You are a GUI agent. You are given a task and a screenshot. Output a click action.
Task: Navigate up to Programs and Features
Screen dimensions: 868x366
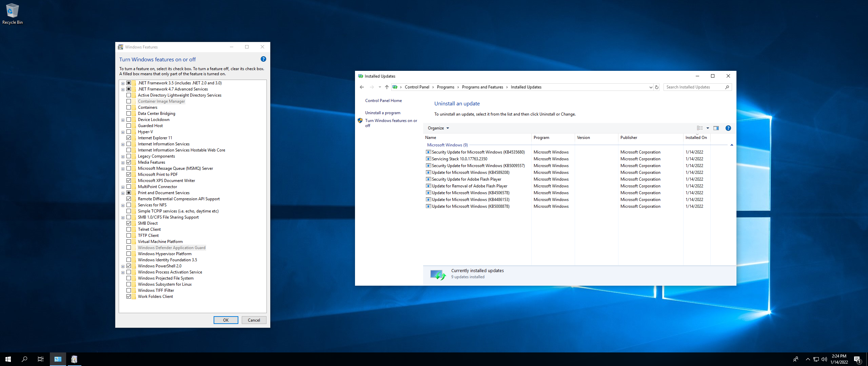(x=387, y=87)
